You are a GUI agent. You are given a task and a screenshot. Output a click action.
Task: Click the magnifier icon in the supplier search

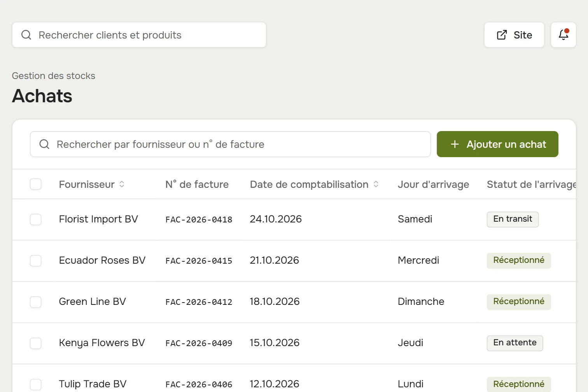(x=44, y=144)
